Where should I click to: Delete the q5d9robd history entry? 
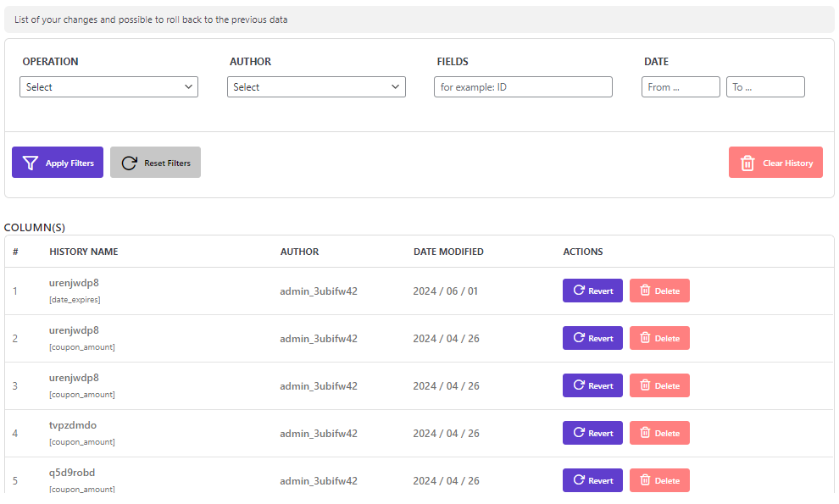(659, 480)
